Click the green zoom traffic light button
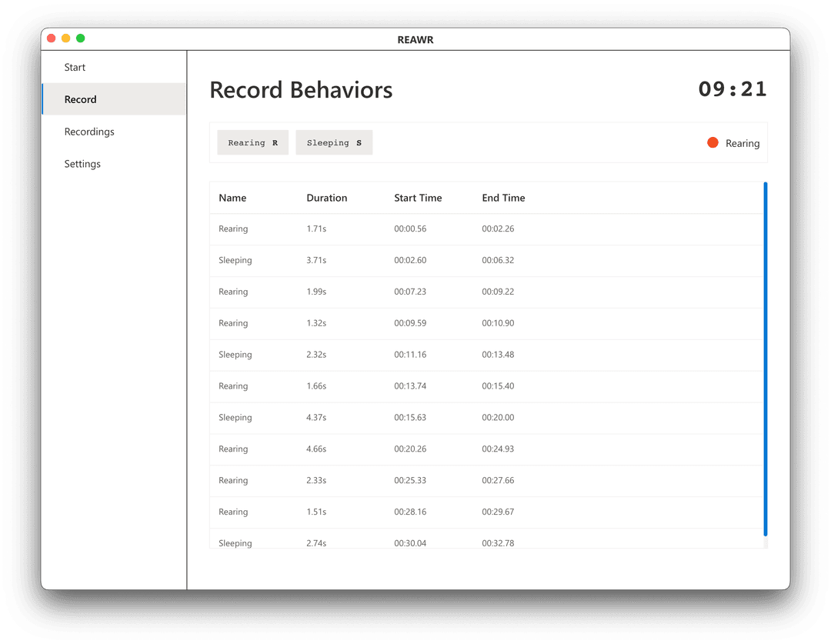 coord(80,37)
